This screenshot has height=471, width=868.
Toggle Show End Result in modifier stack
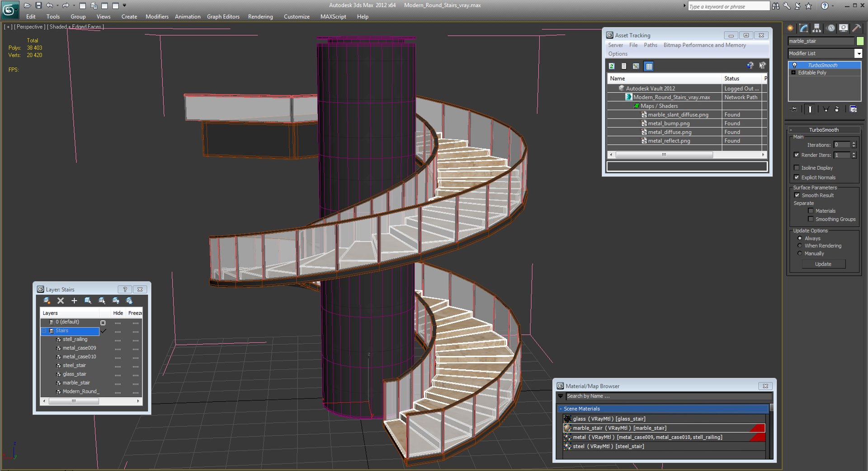[x=810, y=109]
